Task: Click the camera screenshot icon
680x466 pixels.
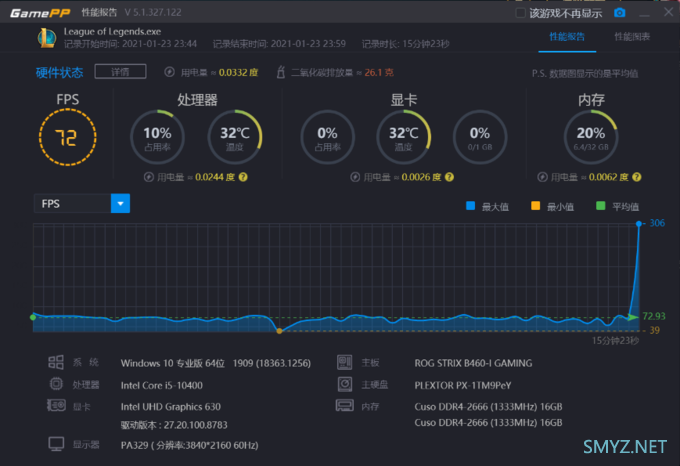Action: pos(620,13)
